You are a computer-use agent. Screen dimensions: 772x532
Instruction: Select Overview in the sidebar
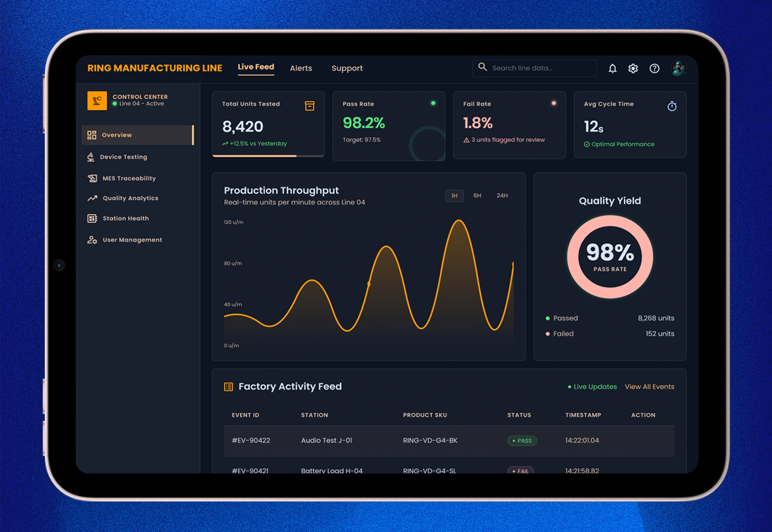[138, 135]
